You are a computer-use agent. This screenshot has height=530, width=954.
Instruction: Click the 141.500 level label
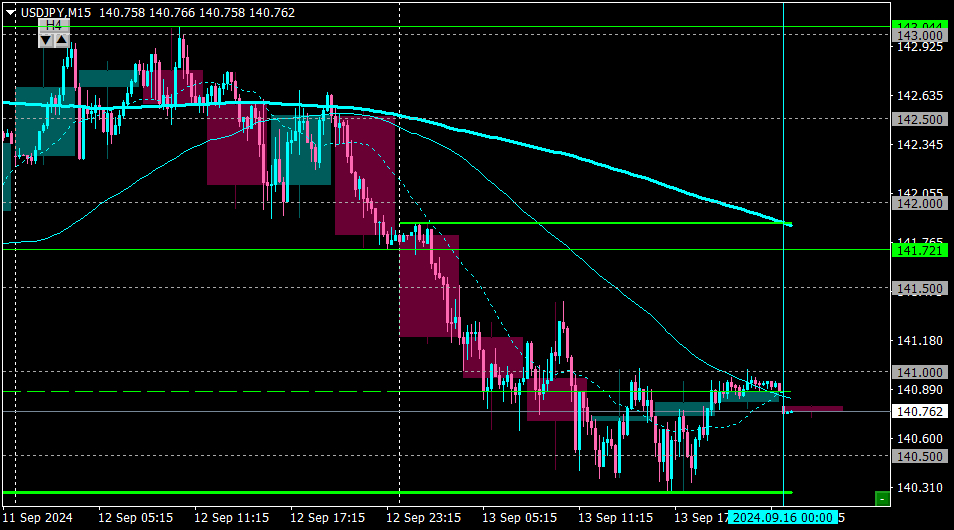pyautogui.click(x=919, y=288)
